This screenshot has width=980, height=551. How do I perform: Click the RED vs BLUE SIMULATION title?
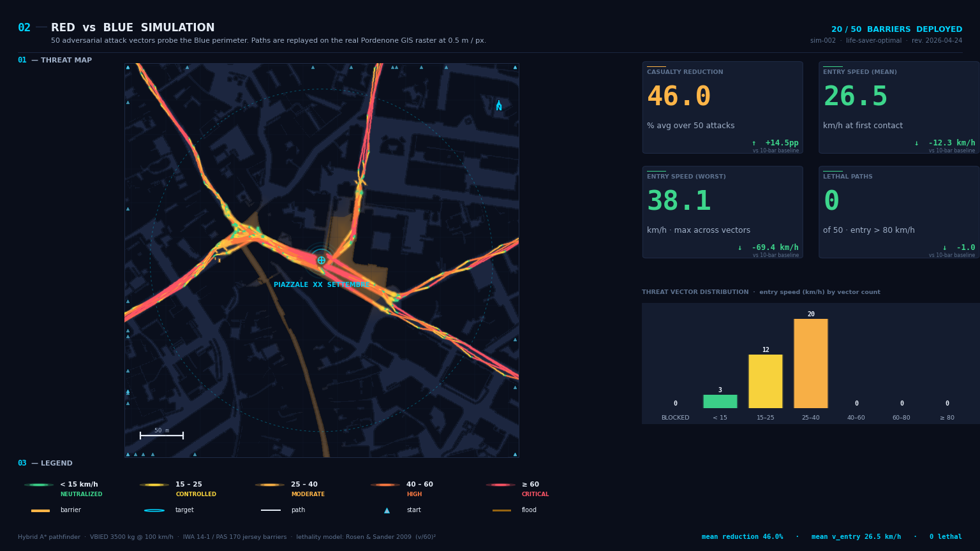(x=133, y=28)
